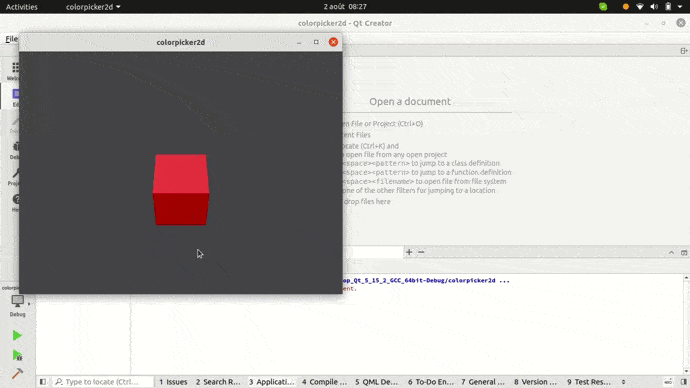690x388 pixels.
Task: Open the 2 Search Results pane
Action: coord(218,382)
